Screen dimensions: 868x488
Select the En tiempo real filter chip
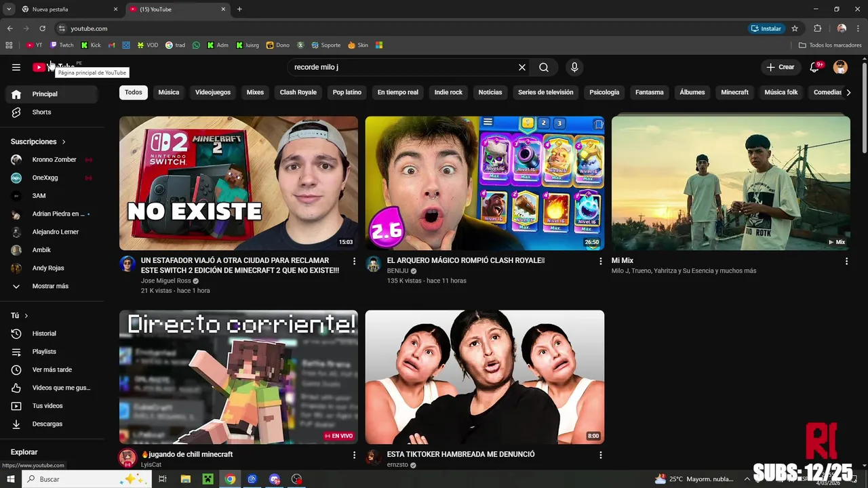tap(398, 92)
